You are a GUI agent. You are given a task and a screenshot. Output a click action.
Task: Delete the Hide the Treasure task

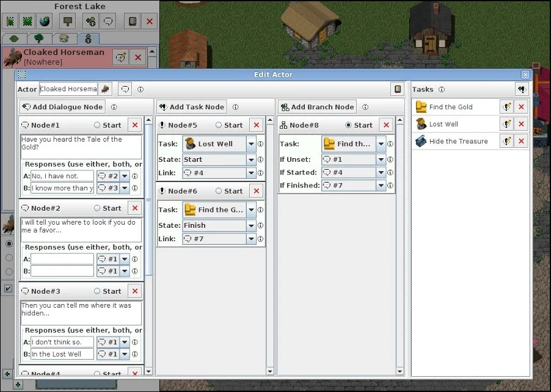(x=521, y=141)
